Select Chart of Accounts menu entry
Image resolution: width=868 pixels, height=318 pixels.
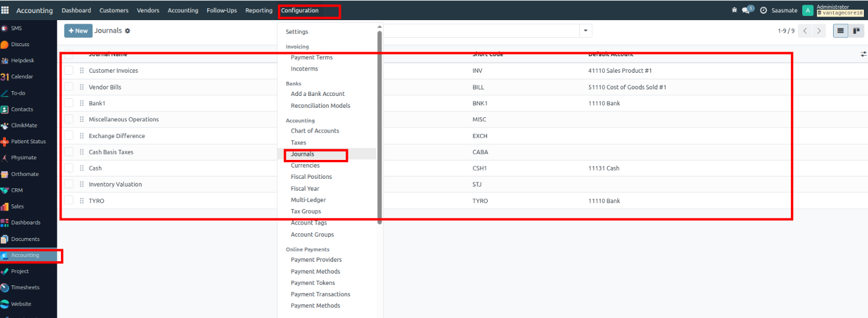click(x=315, y=131)
